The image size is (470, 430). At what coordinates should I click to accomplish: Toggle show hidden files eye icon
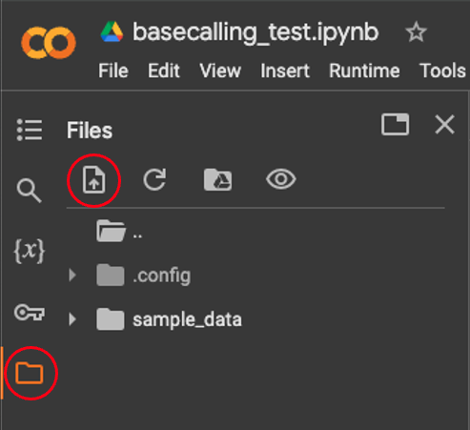click(281, 179)
